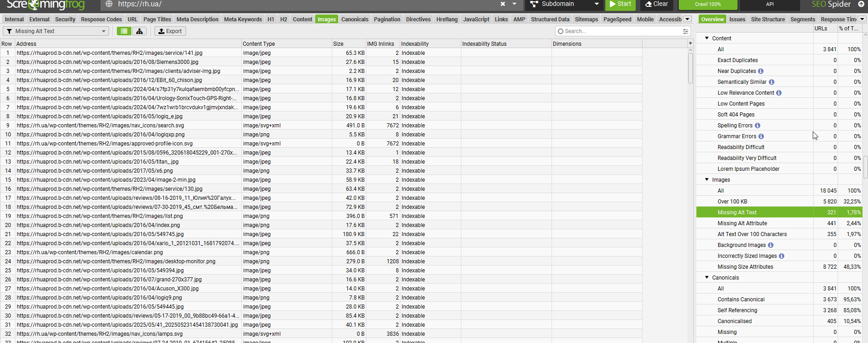Click the info icon beside Spelling Errors
868x343 pixels.
[758, 126]
